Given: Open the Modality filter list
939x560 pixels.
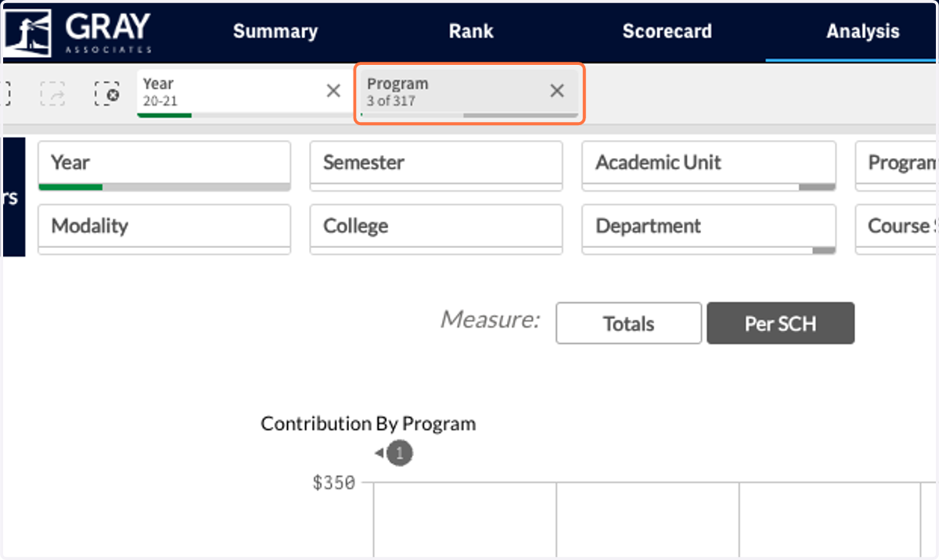Looking at the screenshot, I should [x=164, y=229].
